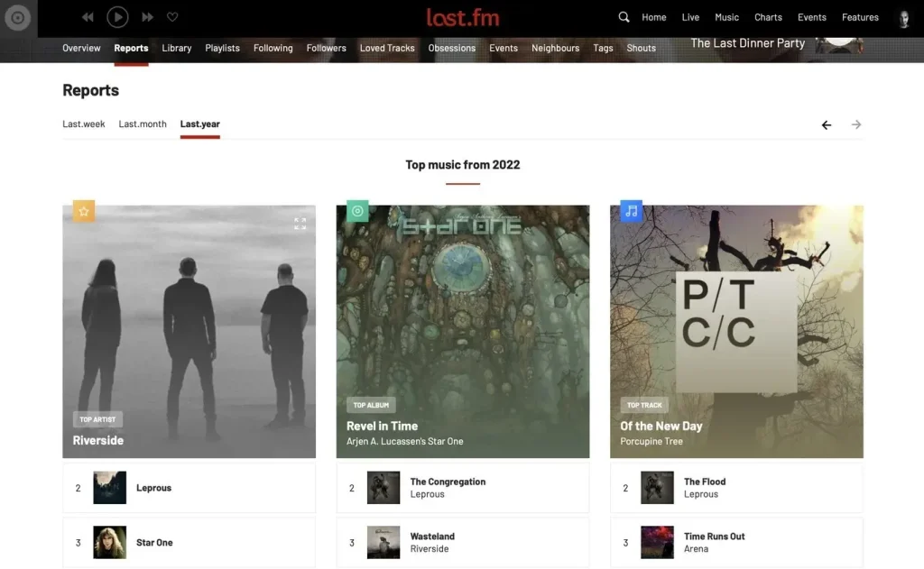The image size is (924, 569).
Task: Click the star icon on the Riverside card
Action: pyautogui.click(x=84, y=210)
